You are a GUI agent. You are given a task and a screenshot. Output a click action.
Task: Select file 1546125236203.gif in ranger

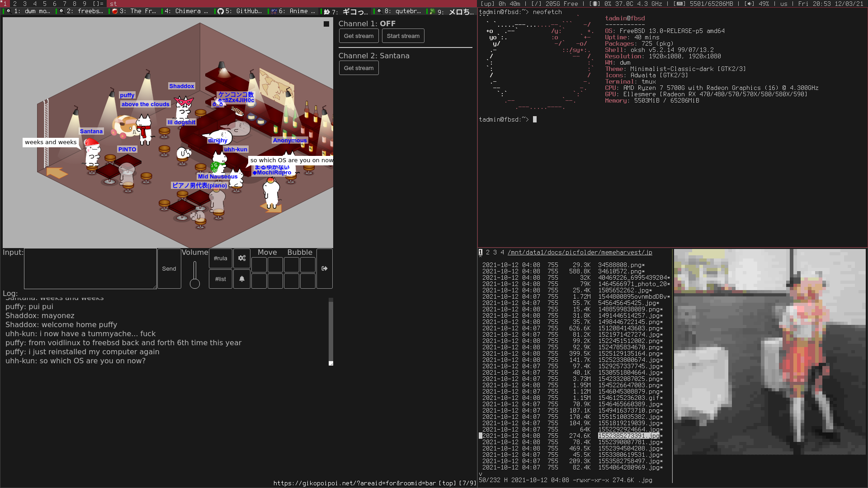tap(631, 398)
